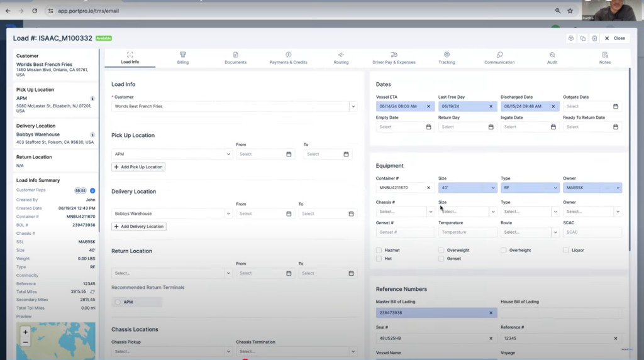Click Add Pick Up Location button
The height and width of the screenshot is (360, 644).
(138, 167)
